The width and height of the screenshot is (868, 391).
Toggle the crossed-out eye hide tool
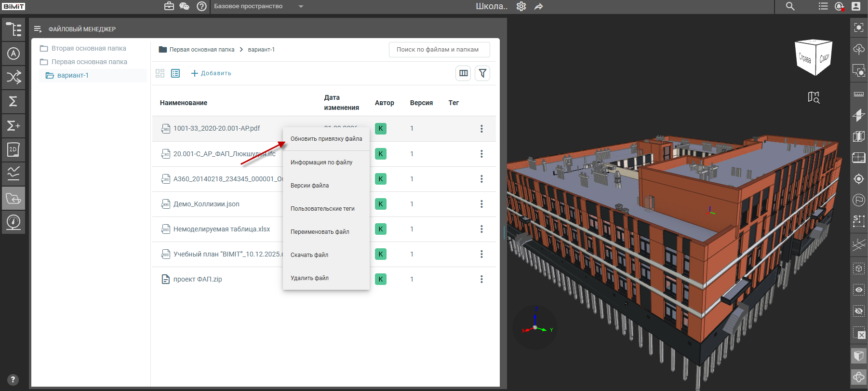point(859,311)
